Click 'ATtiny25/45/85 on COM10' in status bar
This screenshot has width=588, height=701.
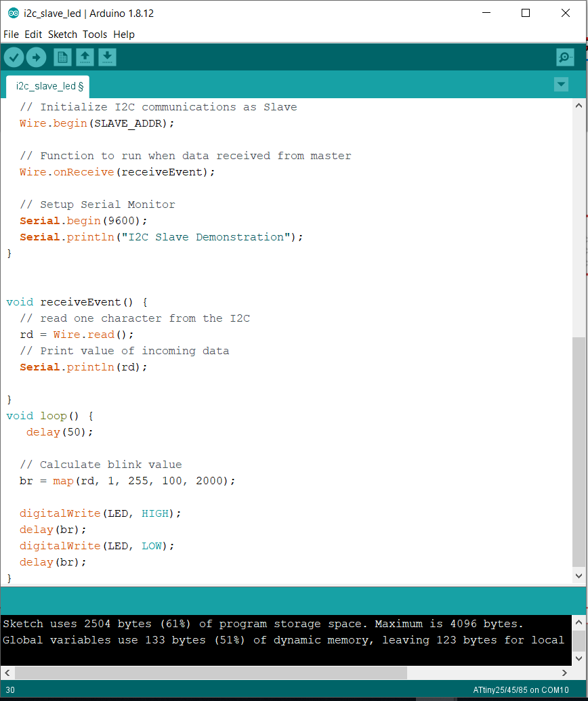coord(521,689)
